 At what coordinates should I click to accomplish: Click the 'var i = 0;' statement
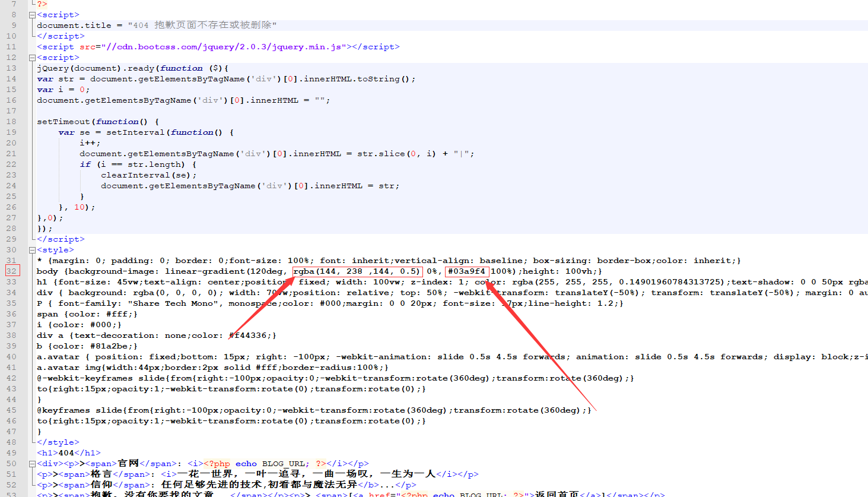point(63,90)
